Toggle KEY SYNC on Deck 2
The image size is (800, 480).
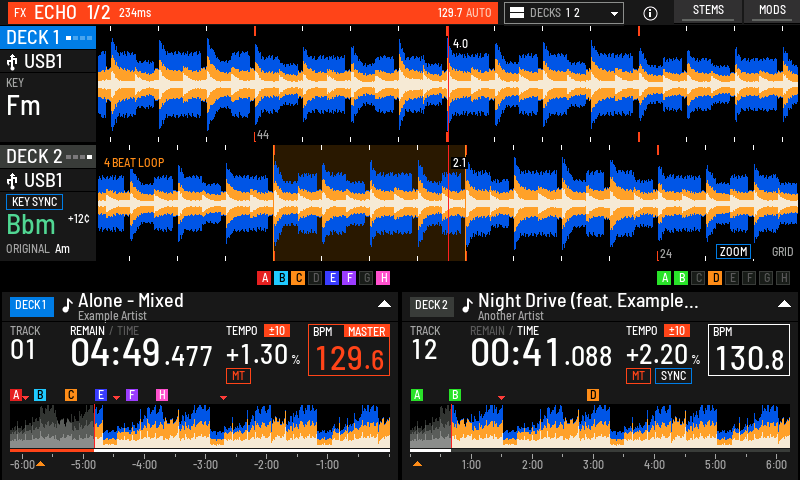coord(34,202)
